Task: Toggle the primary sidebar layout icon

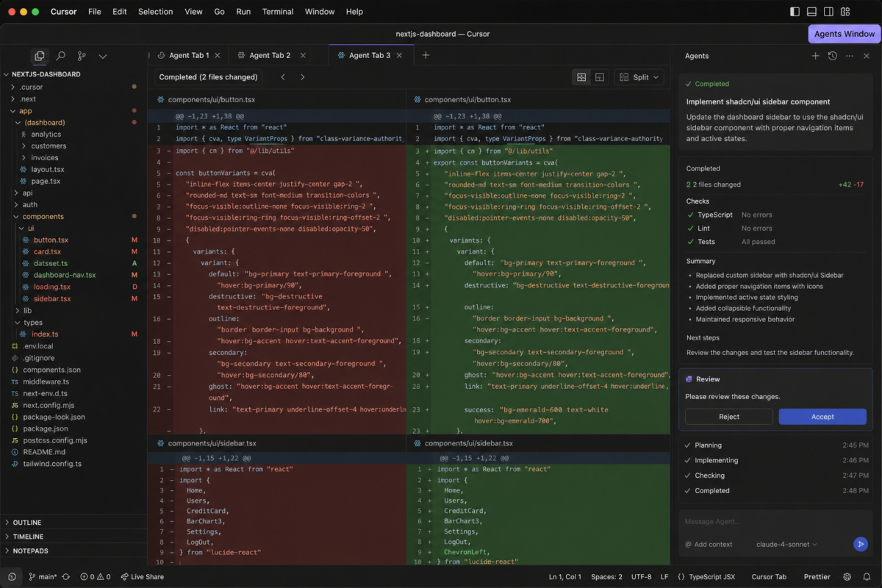Action: (795, 12)
